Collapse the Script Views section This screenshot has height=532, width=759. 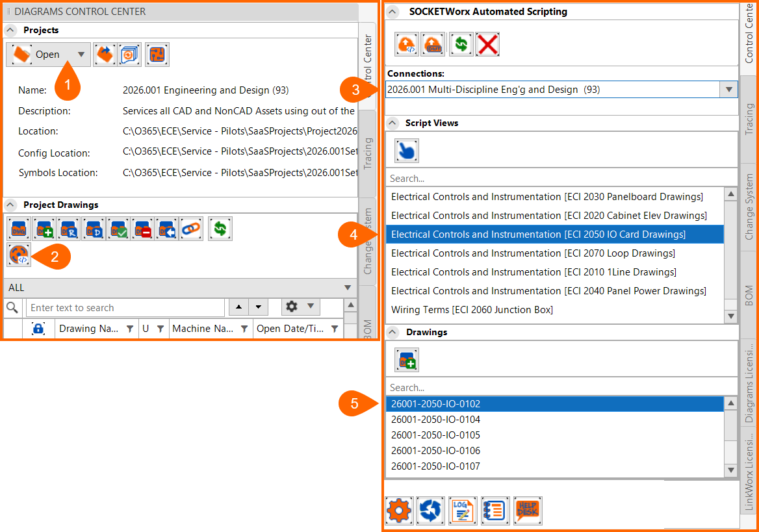pyautogui.click(x=392, y=123)
